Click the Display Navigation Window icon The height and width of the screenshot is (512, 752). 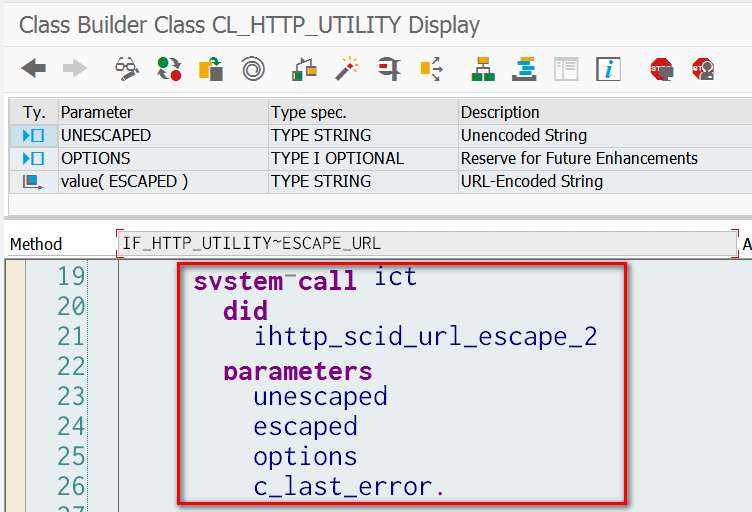click(431, 69)
